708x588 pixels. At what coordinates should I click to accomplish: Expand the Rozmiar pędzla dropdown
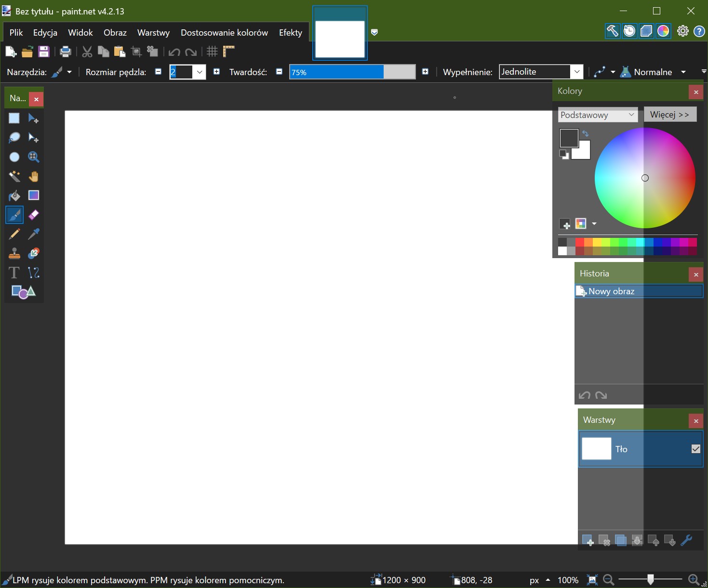click(x=200, y=72)
